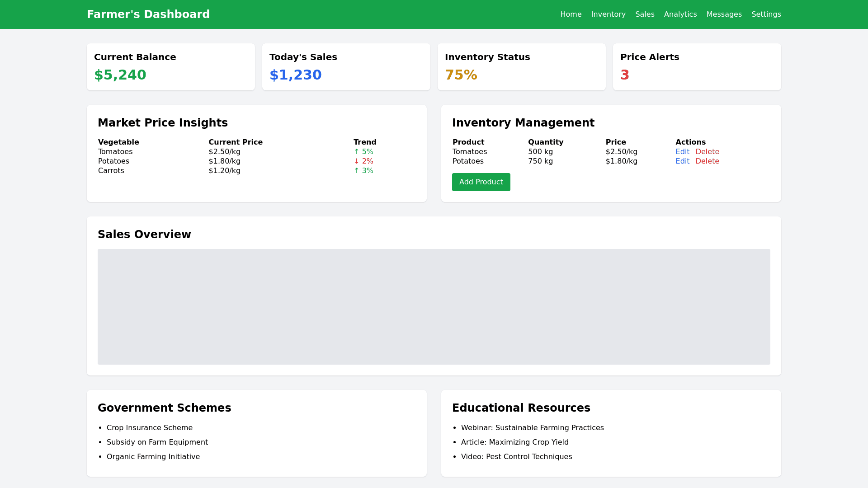Edit the Potatoes inventory entry

pyautogui.click(x=682, y=161)
